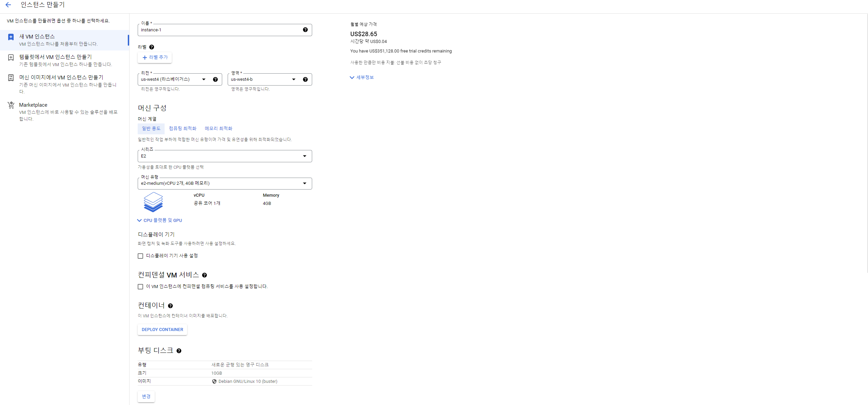Click help icon beside zone dropdown
Image resolution: width=868 pixels, height=405 pixels.
[x=305, y=79]
